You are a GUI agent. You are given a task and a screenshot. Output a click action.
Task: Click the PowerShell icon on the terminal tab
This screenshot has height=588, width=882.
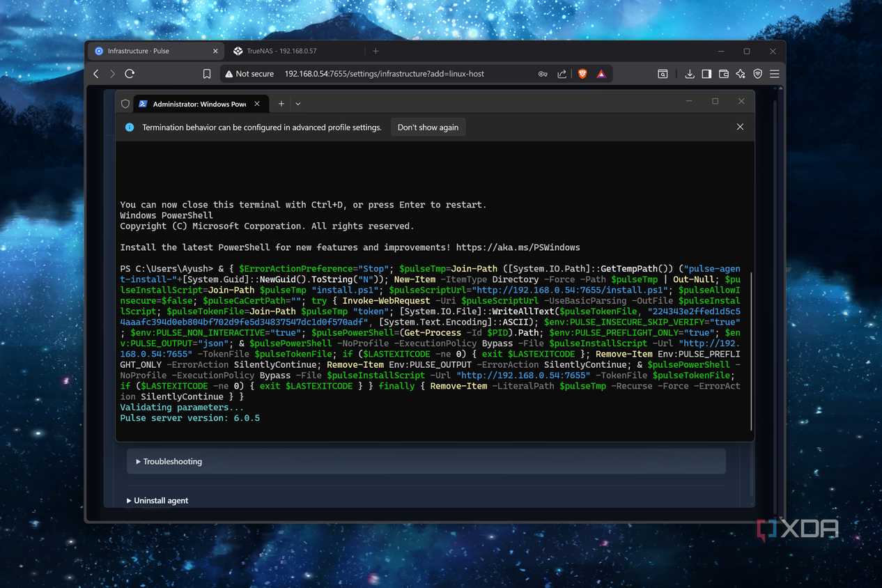pos(143,104)
